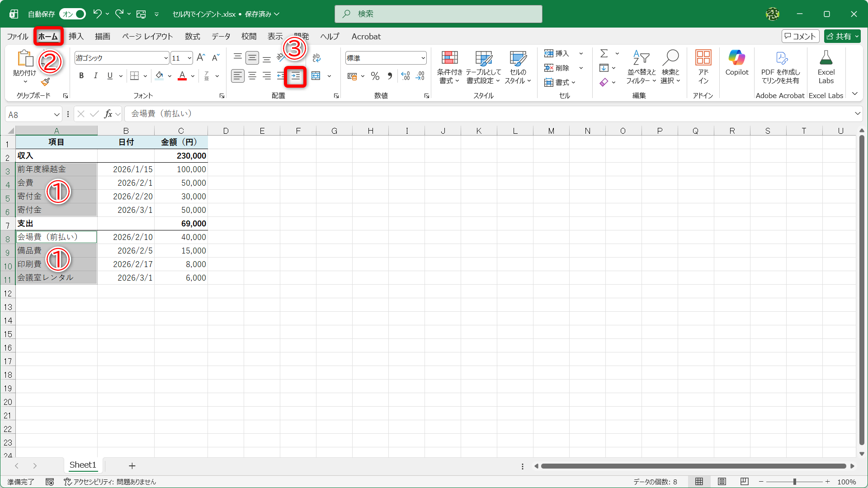868x488 pixels.
Task: Toggle Bold formatting
Action: 81,76
